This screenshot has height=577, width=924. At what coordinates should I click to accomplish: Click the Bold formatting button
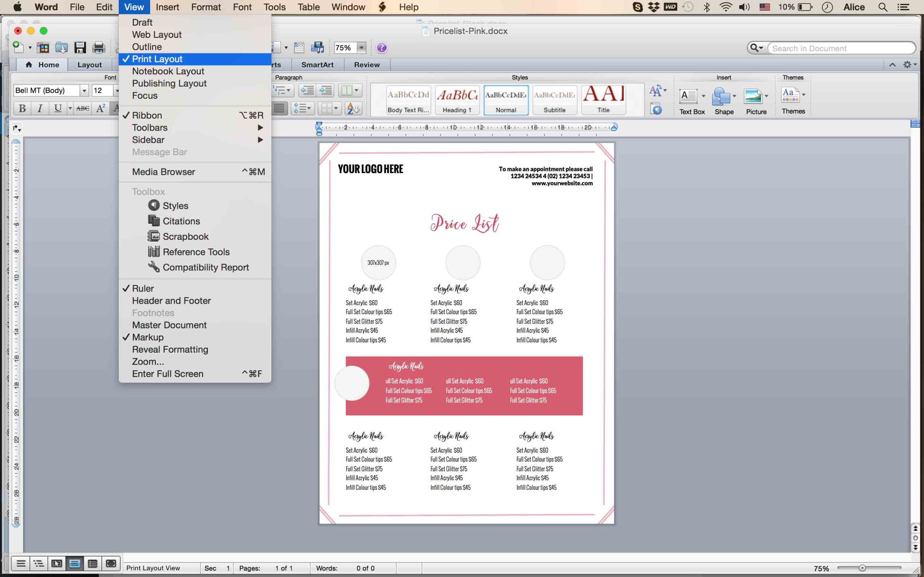(x=22, y=109)
